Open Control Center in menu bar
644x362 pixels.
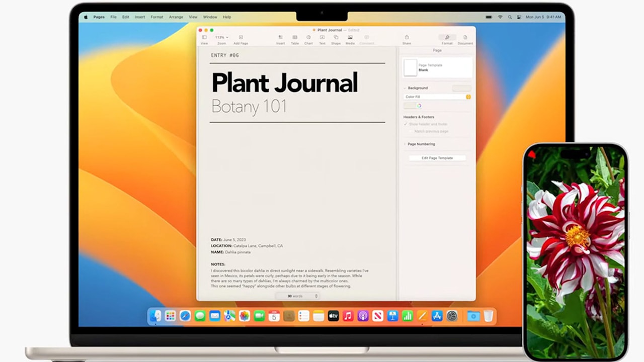519,17
